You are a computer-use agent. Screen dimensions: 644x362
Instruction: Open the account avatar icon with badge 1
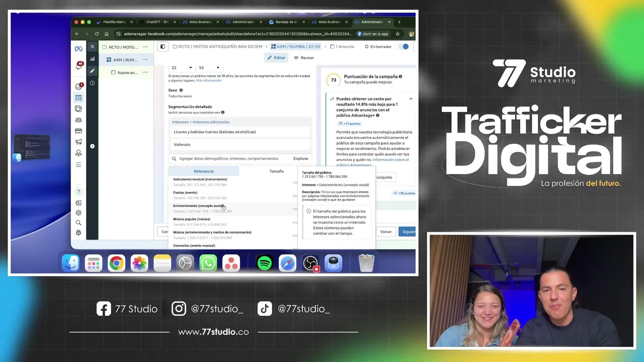click(79, 86)
